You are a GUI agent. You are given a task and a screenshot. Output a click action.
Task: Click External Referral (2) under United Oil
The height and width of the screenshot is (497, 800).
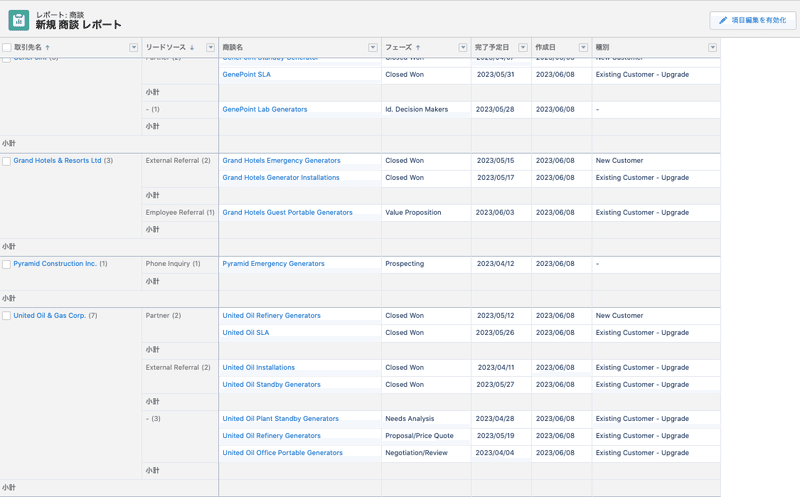pyautogui.click(x=178, y=367)
